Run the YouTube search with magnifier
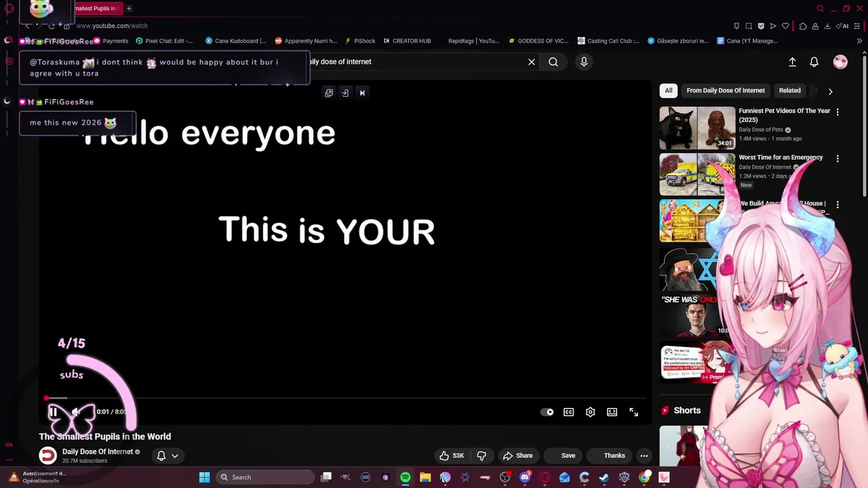Screen dimensions: 868x488 tap(553, 62)
